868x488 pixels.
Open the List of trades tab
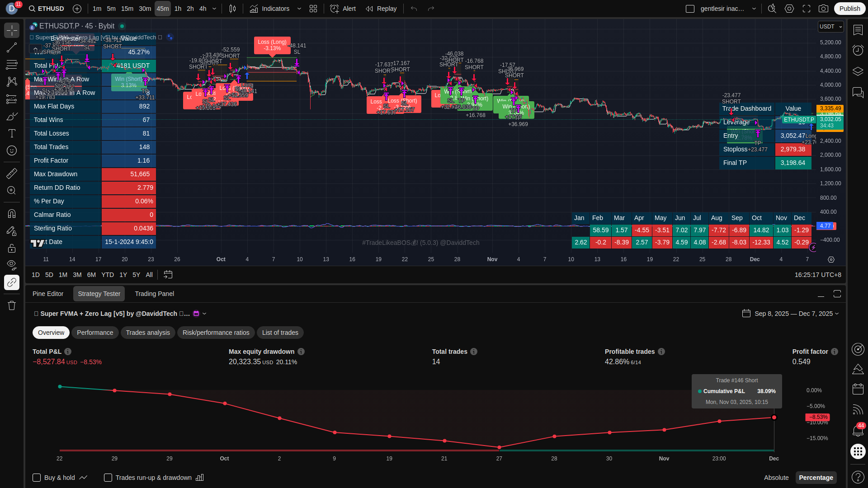[280, 333]
